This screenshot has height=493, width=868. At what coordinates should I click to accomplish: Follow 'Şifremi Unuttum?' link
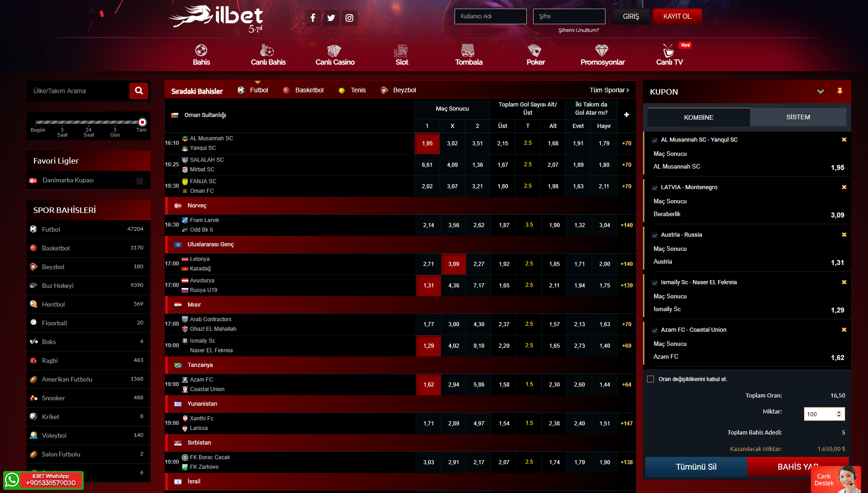pyautogui.click(x=578, y=30)
